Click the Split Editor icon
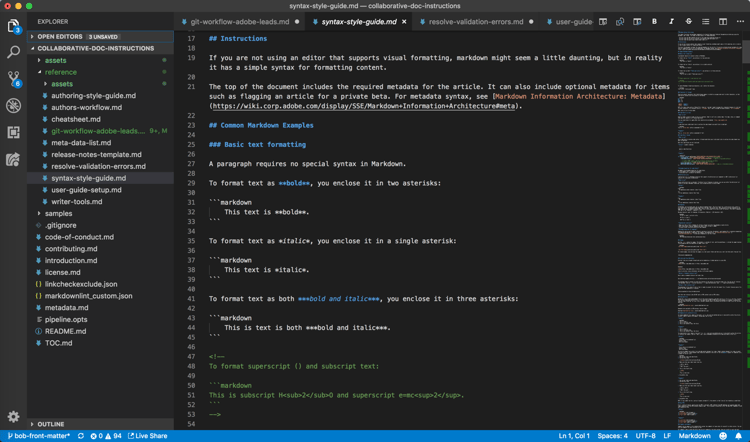 pyautogui.click(x=723, y=21)
